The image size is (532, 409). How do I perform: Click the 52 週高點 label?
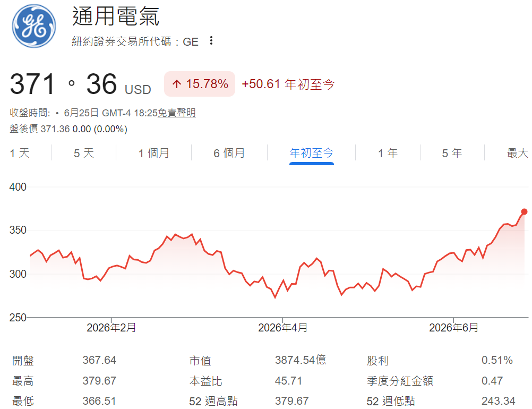coord(213,401)
